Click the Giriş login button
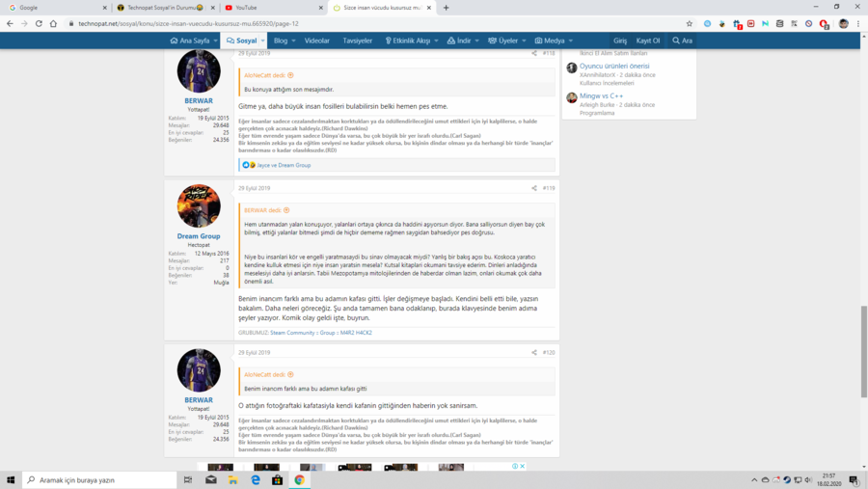The height and width of the screenshot is (489, 868). [620, 41]
